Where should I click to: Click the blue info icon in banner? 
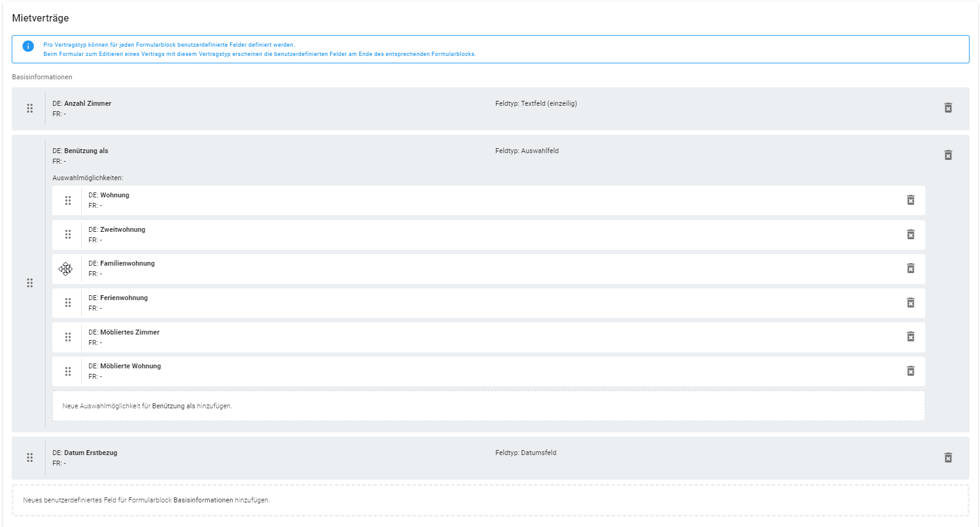(x=28, y=46)
